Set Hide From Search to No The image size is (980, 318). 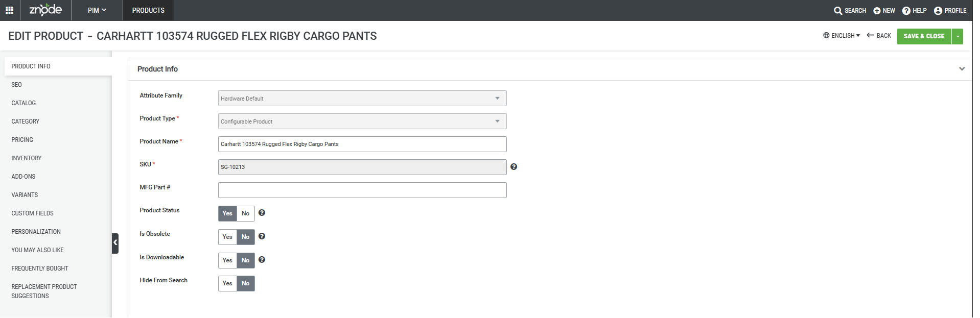pyautogui.click(x=246, y=283)
